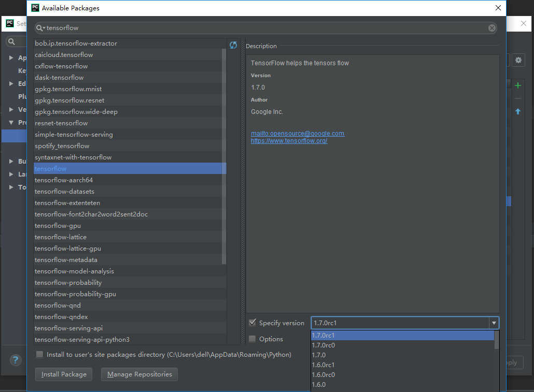Select gpkg.tensorflow.wide-deep package
This screenshot has height=392, width=534.
point(130,112)
